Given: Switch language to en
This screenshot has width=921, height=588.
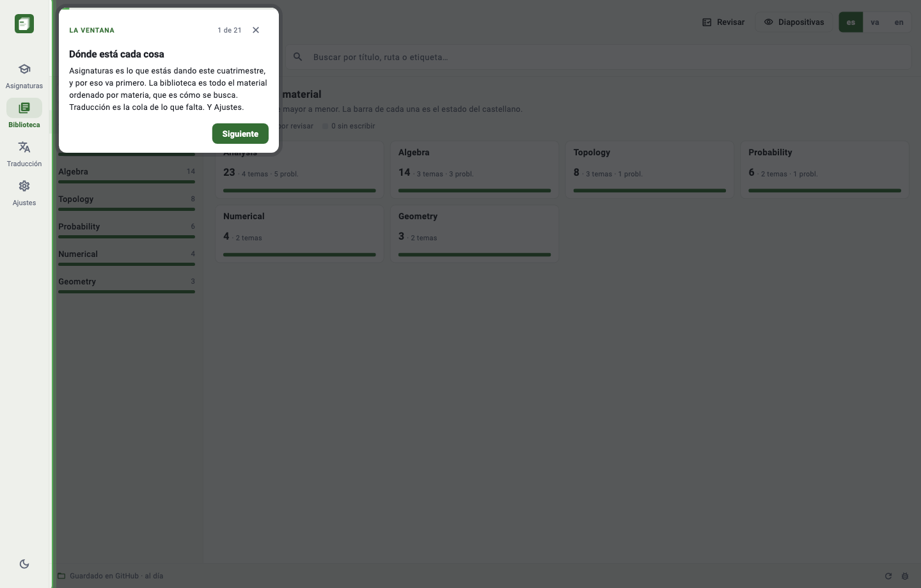Looking at the screenshot, I should (899, 22).
